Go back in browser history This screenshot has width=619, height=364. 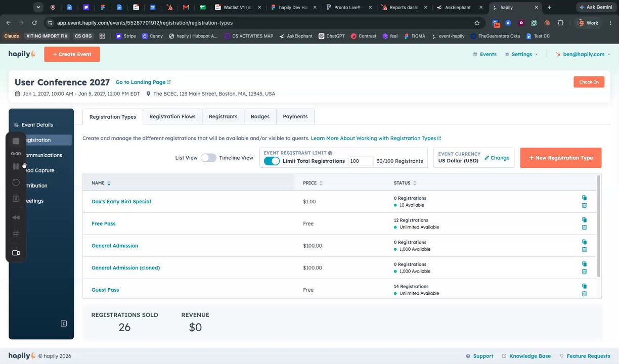[x=9, y=23]
